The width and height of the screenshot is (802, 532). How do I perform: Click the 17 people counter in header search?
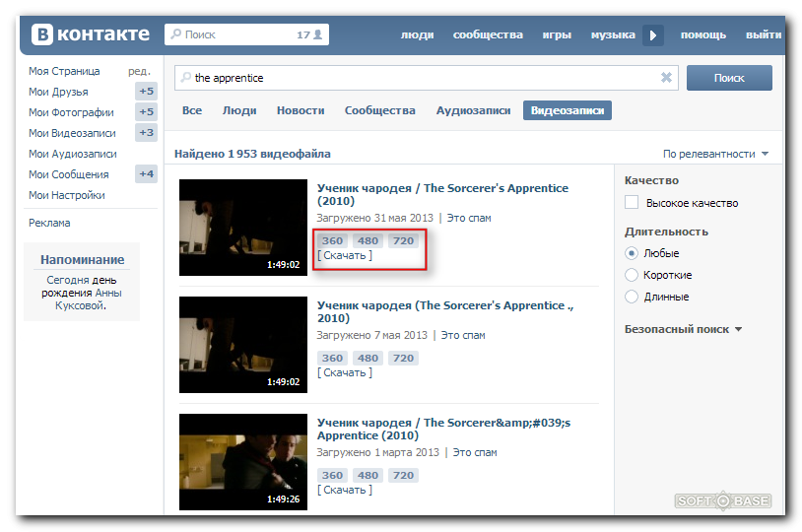(309, 34)
